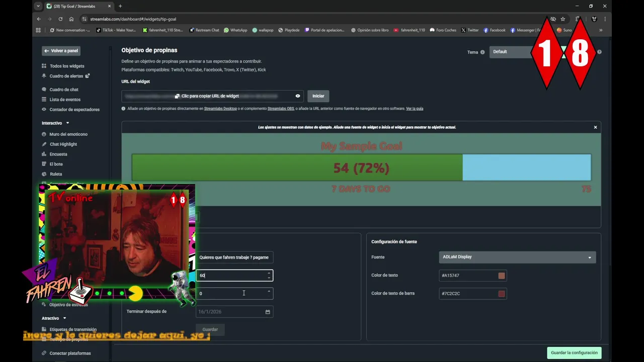Open the Color de texto de barra swatch
The width and height of the screenshot is (644, 362).
(x=502, y=294)
